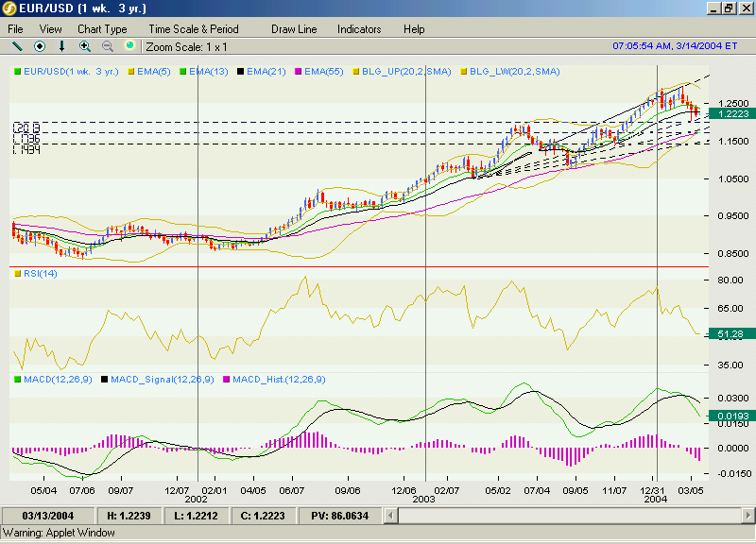Screen dimensions: 756x544
Task: Click the glowing green ball icon
Action: [129, 45]
